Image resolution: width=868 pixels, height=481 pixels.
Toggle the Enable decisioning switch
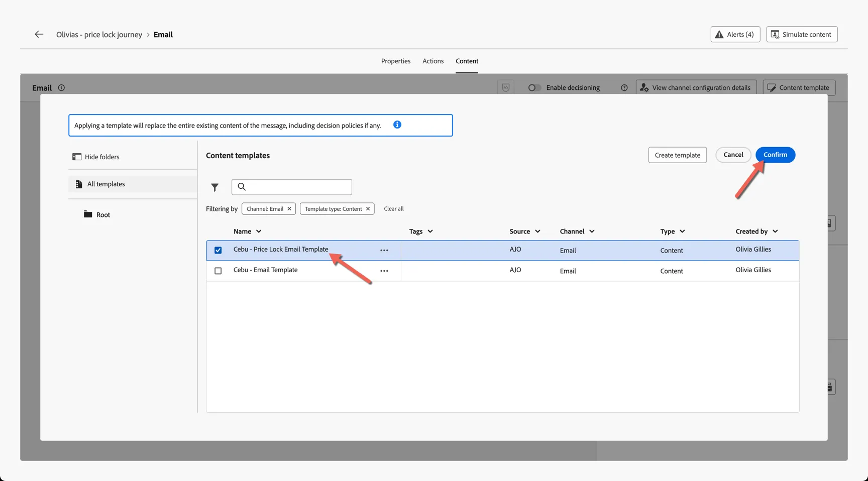click(534, 87)
